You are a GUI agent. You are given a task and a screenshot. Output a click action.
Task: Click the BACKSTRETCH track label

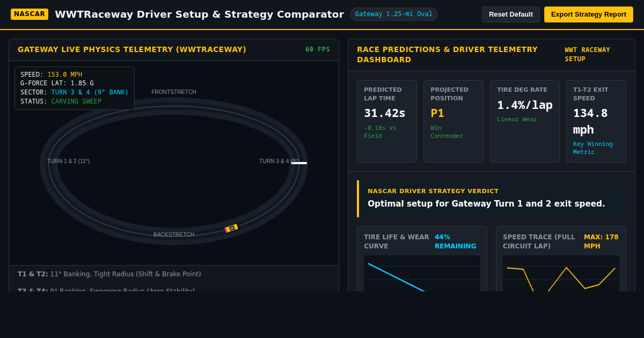click(174, 234)
